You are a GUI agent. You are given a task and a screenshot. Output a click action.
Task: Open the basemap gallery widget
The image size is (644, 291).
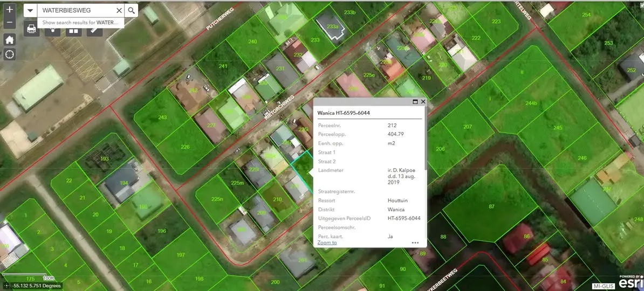pos(73,30)
